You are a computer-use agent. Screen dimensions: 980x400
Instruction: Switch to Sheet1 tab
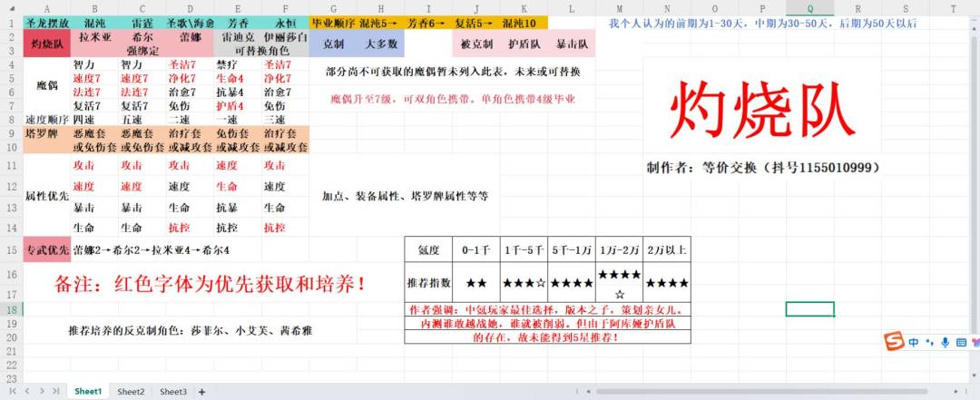(88, 391)
